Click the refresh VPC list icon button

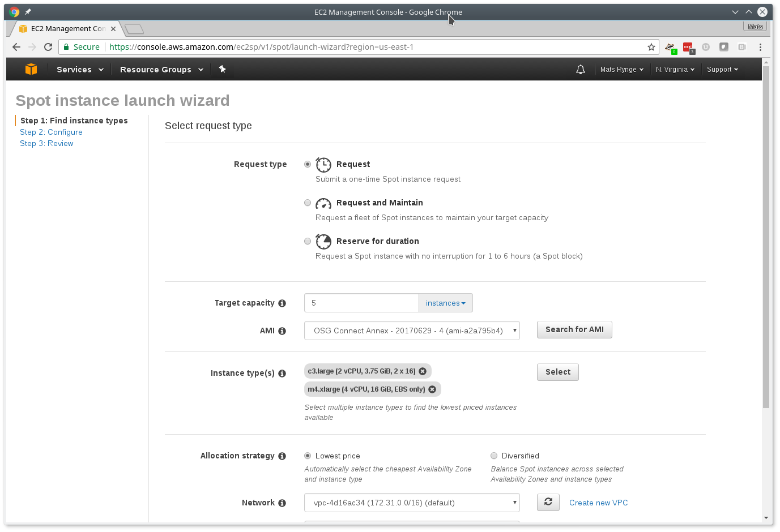(548, 502)
